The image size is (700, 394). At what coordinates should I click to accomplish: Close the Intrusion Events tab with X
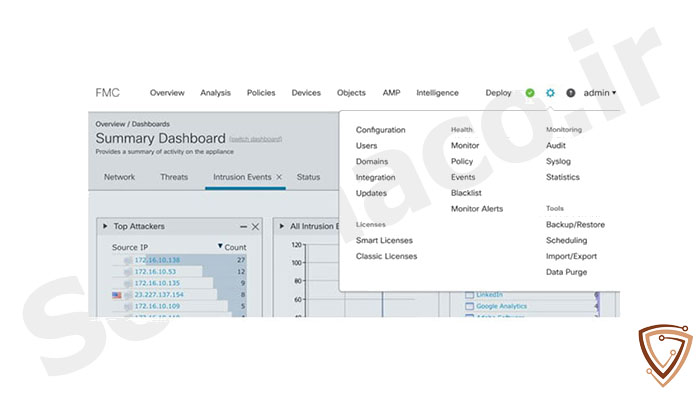click(279, 177)
